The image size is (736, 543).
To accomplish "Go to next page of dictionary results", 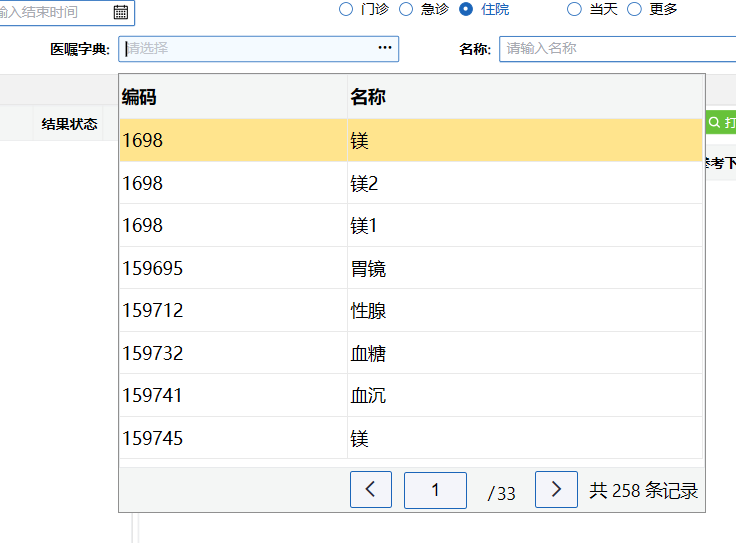I will pos(556,489).
